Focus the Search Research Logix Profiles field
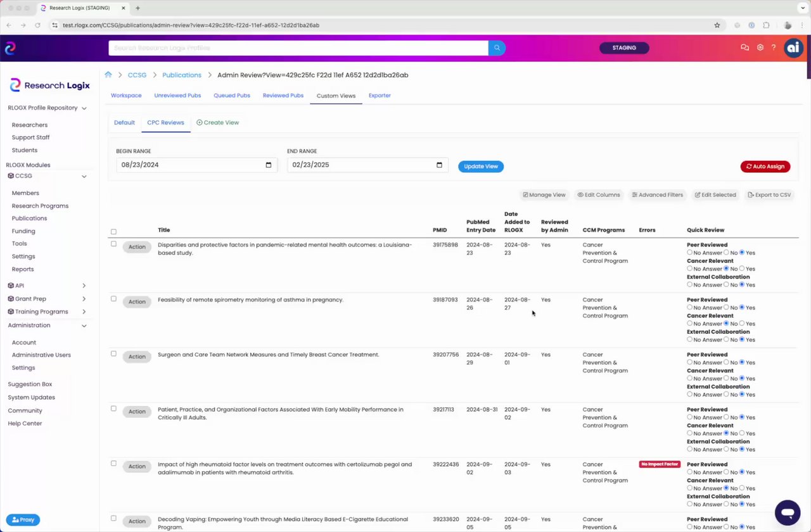This screenshot has width=811, height=532. coord(298,47)
